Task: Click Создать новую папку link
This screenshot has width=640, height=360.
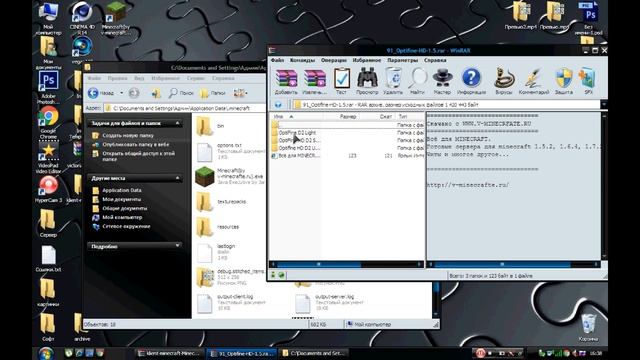Action: coord(128,135)
